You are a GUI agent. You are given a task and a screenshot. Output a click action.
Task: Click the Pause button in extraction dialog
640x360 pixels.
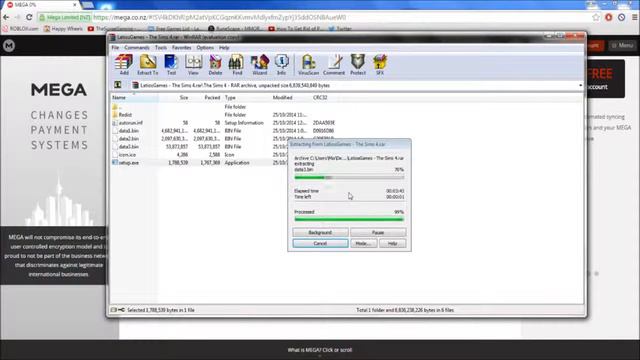(378, 232)
